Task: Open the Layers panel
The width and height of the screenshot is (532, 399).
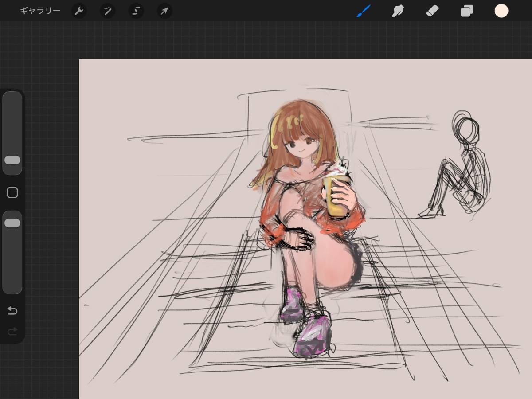Action: pos(467,11)
